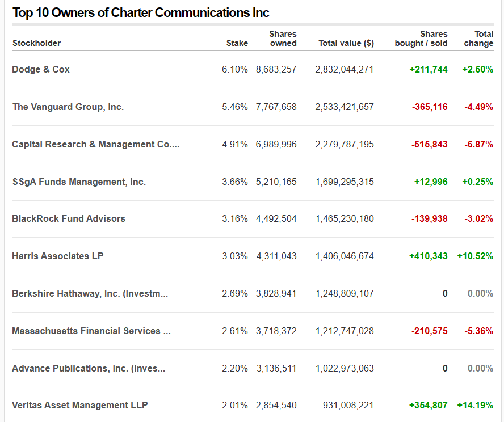
Task: Select total value 1,406,046,674
Action: 345,256
